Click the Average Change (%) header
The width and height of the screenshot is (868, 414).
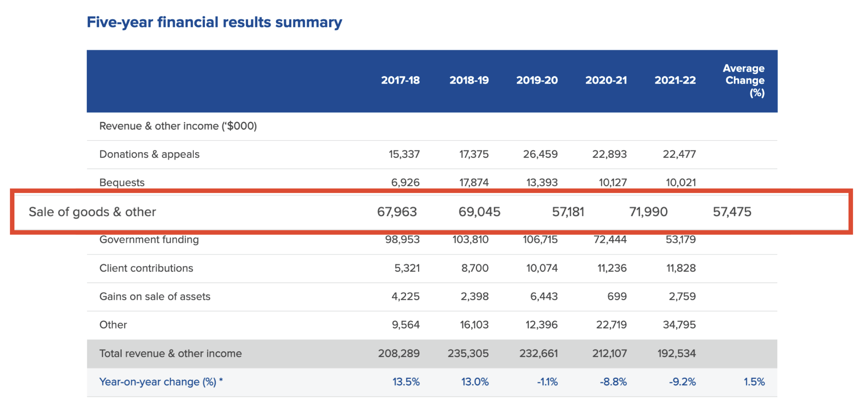coord(744,80)
